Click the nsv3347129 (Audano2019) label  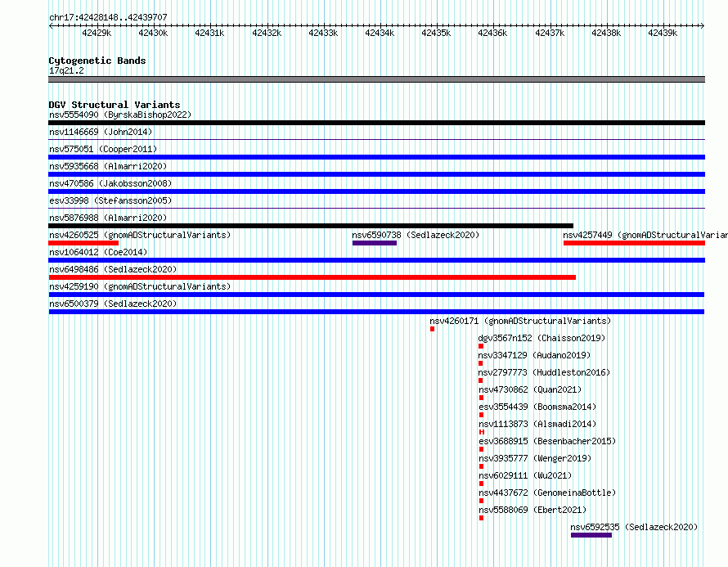click(534, 355)
